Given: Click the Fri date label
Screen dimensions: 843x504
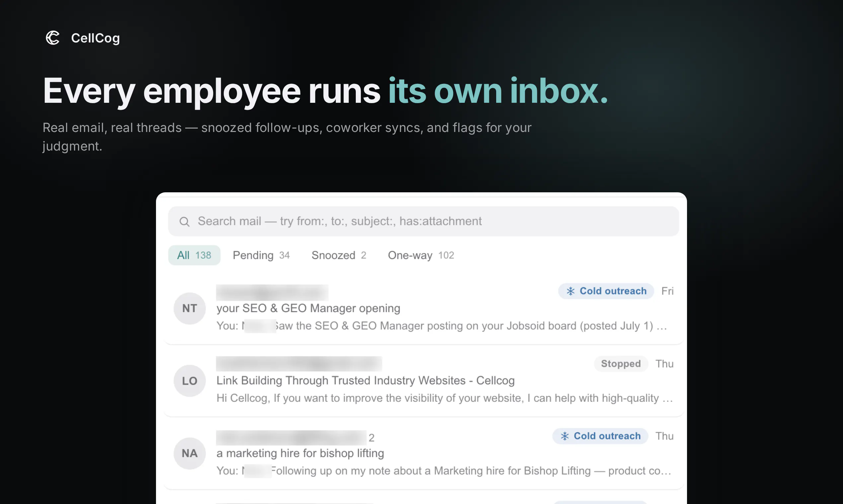Looking at the screenshot, I should coord(667,291).
